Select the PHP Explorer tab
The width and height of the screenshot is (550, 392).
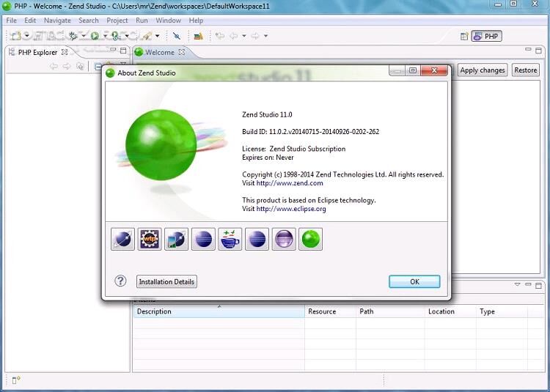tap(37, 52)
